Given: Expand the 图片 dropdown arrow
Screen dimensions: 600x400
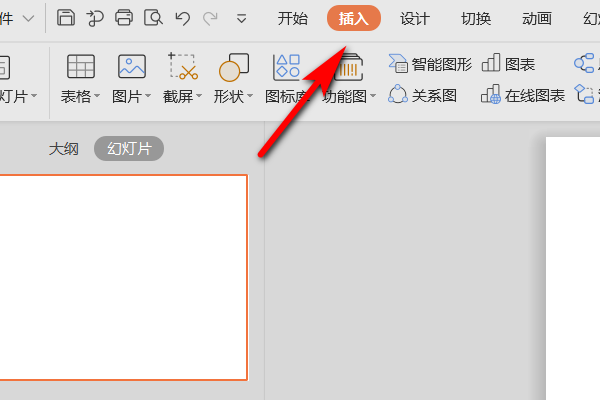Looking at the screenshot, I should click(x=148, y=96).
